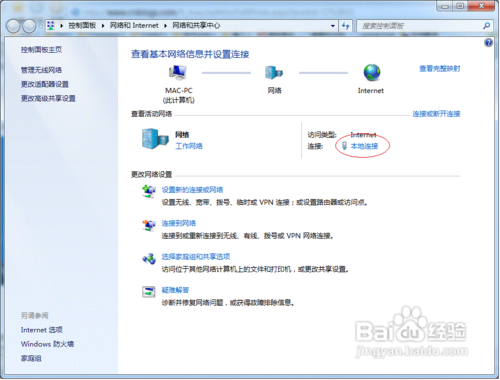
Task: Go to 网络和 Internet breadcrumb
Action: point(134,26)
